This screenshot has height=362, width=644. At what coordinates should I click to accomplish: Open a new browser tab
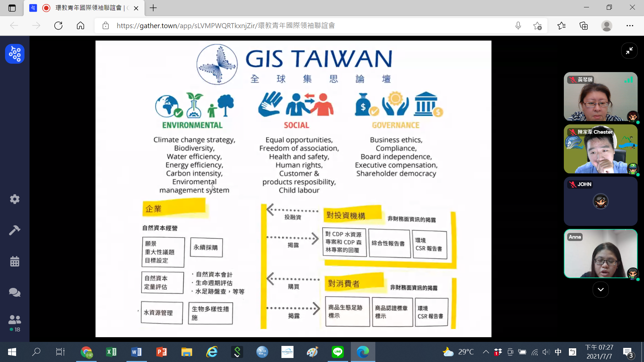[x=153, y=8]
